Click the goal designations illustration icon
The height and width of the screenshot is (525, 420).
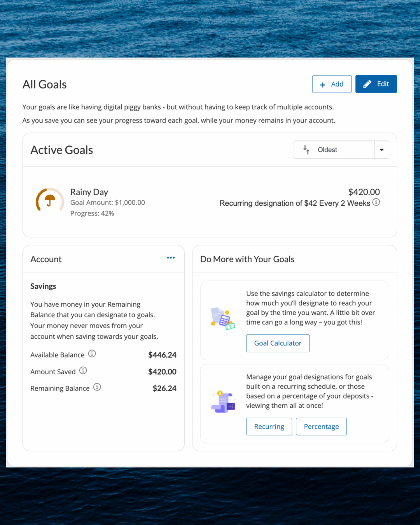click(x=223, y=402)
